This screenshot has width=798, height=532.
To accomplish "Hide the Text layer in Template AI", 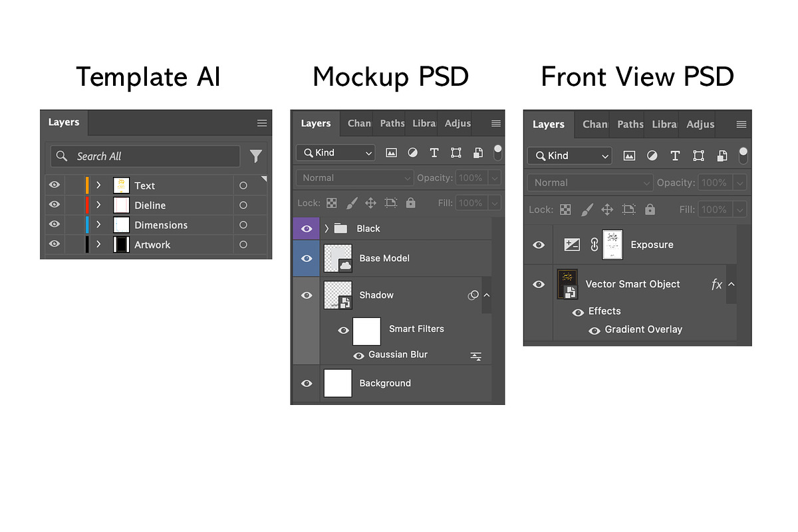I will coord(55,185).
